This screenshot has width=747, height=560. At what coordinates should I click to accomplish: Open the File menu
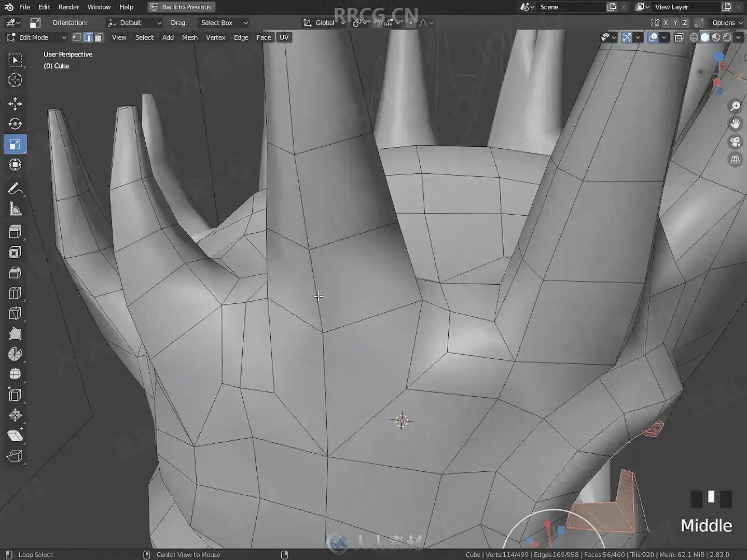(24, 7)
